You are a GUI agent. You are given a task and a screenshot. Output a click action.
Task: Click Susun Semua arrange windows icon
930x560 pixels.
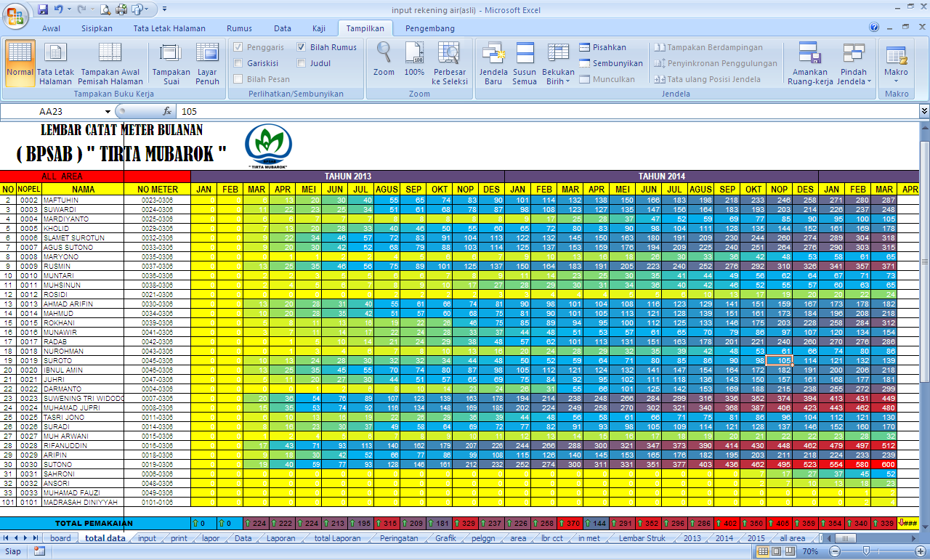click(x=527, y=62)
